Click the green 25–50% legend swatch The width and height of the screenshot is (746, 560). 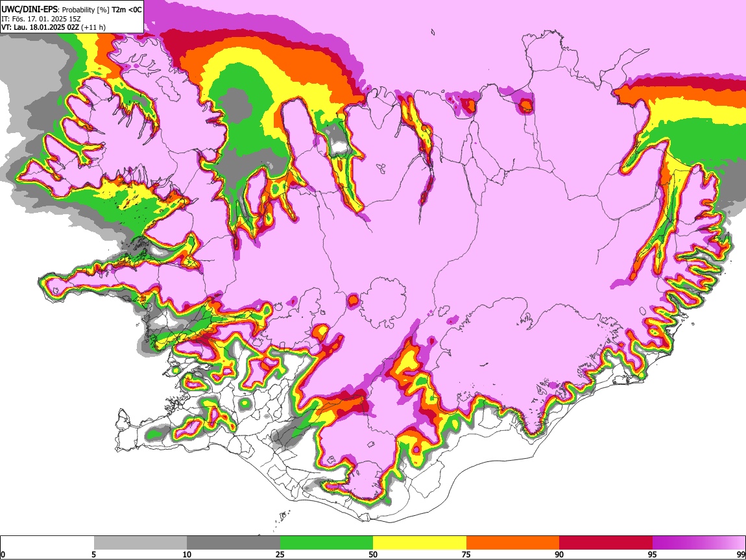coord(326,542)
